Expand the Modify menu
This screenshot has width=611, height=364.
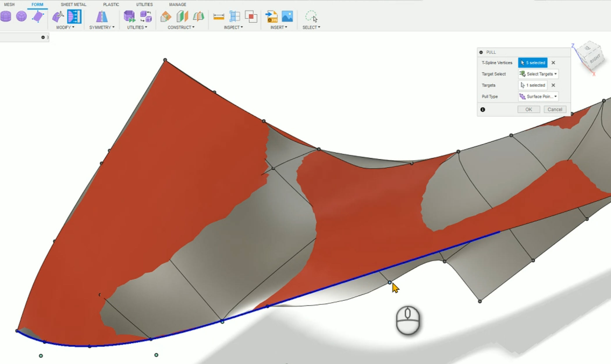click(x=65, y=27)
